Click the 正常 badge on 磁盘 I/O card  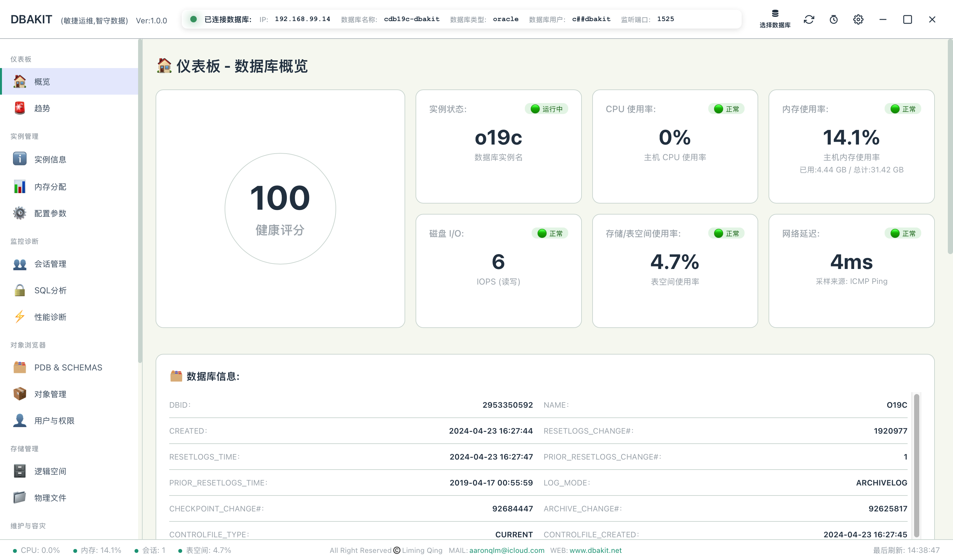(x=550, y=233)
